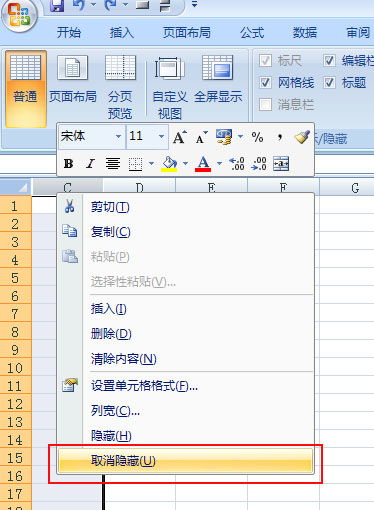Apply yellow fill color bucket
The width and height of the screenshot is (374, 510).
point(169,164)
